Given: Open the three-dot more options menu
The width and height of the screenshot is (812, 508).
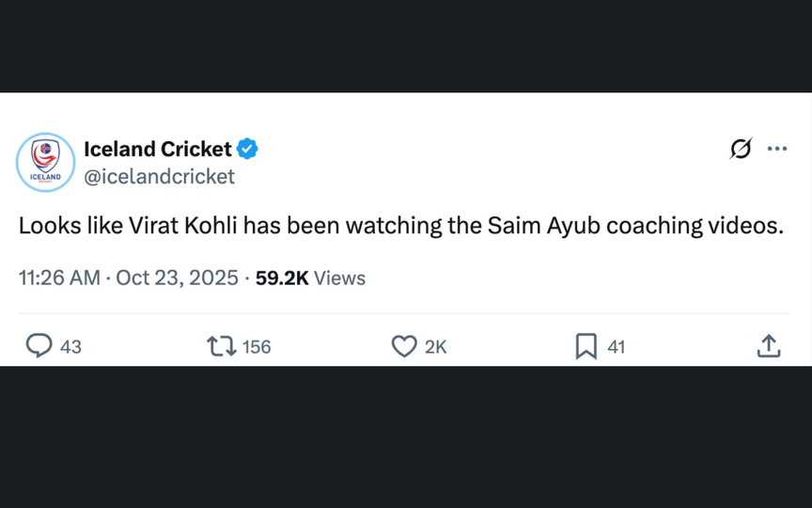Looking at the screenshot, I should tap(777, 149).
